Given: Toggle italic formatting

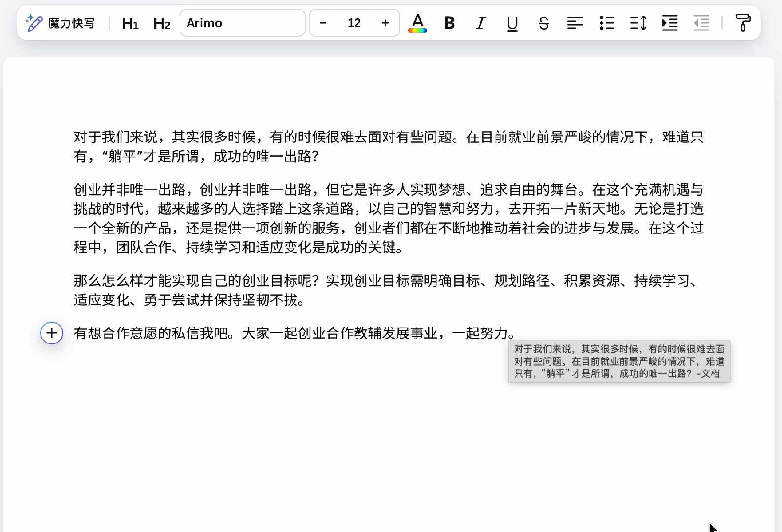Looking at the screenshot, I should pos(481,23).
